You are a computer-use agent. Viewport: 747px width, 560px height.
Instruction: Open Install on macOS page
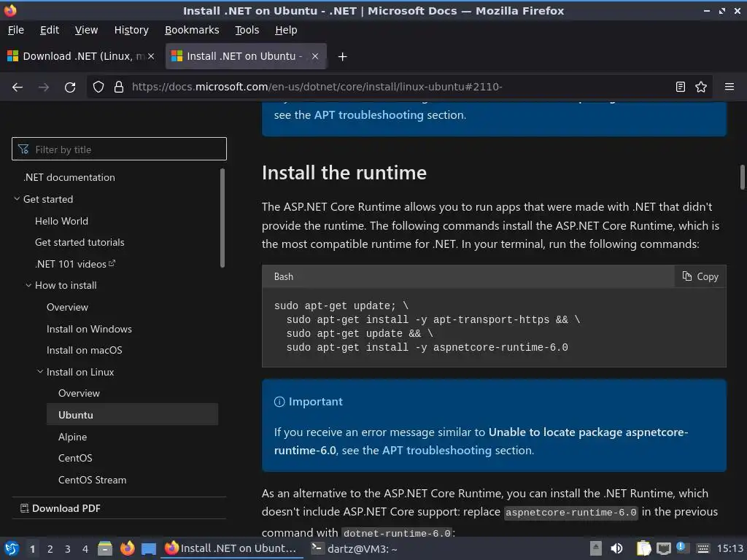point(85,350)
